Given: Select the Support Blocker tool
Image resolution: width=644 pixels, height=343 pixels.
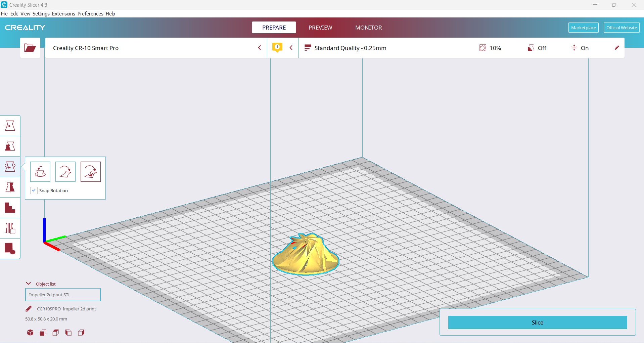Looking at the screenshot, I should 10,228.
